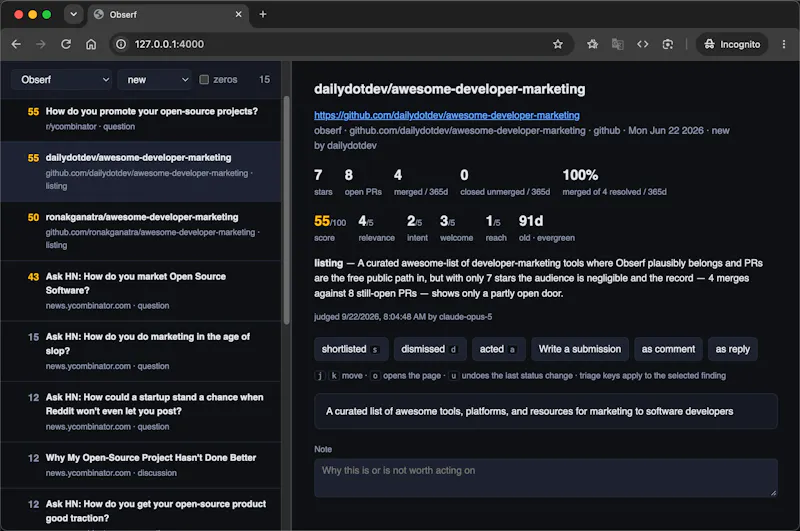Open the home page icon
This screenshot has width=800, height=531.
(x=91, y=44)
